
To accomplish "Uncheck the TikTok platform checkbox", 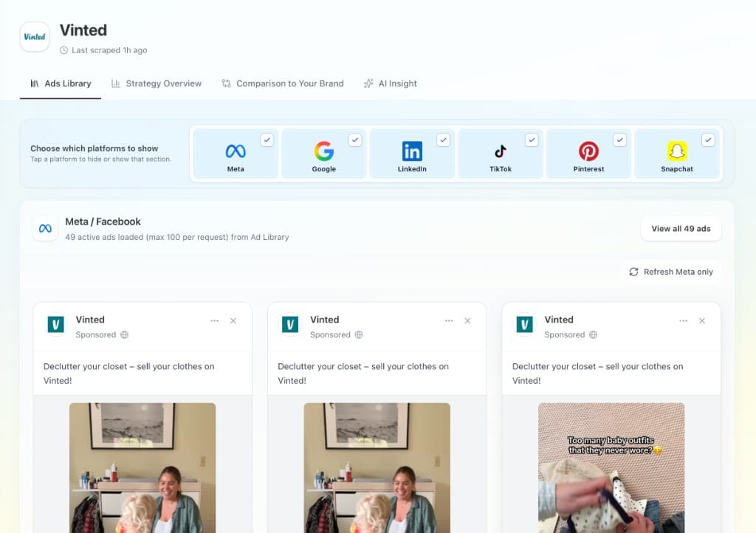I will tap(532, 140).
